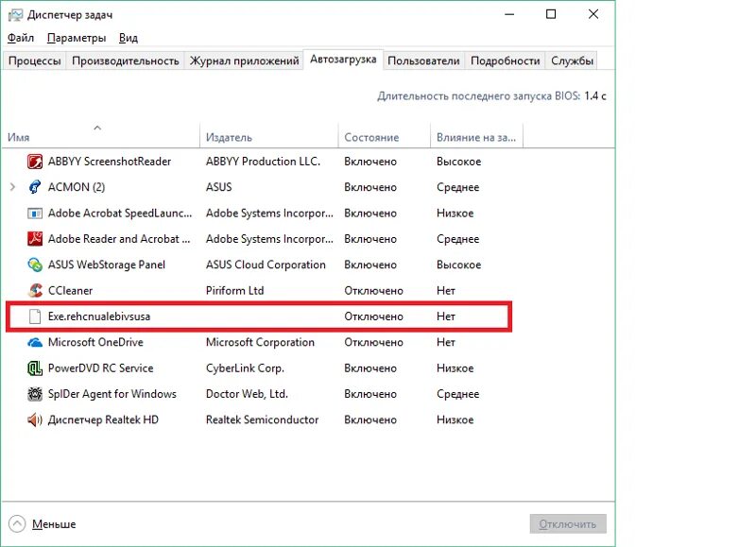Switch to the Журнал приложений tab
Image resolution: width=756 pixels, height=547 pixels.
(x=245, y=60)
